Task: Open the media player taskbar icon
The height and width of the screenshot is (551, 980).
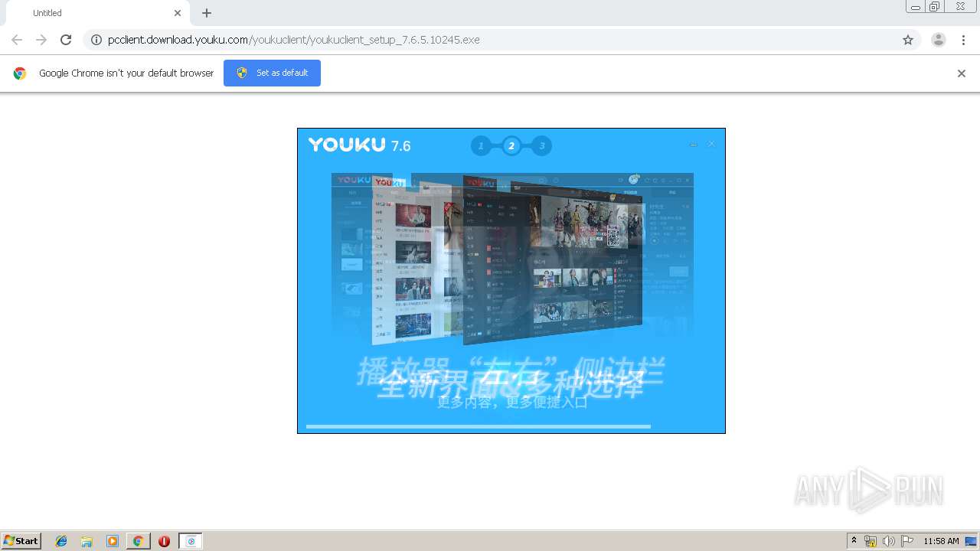Action: (x=113, y=541)
